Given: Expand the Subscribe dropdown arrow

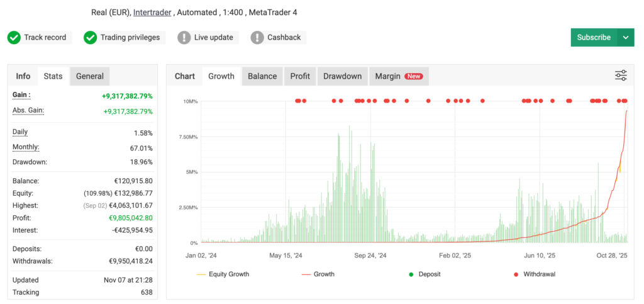Looking at the screenshot, I should (x=626, y=37).
